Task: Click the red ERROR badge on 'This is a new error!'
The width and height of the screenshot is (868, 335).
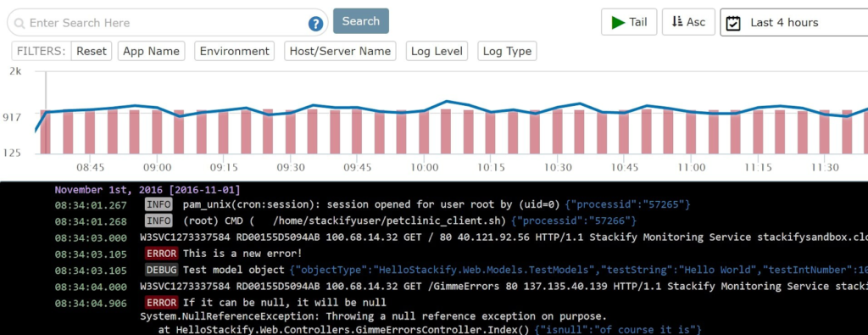Action: [x=162, y=254]
